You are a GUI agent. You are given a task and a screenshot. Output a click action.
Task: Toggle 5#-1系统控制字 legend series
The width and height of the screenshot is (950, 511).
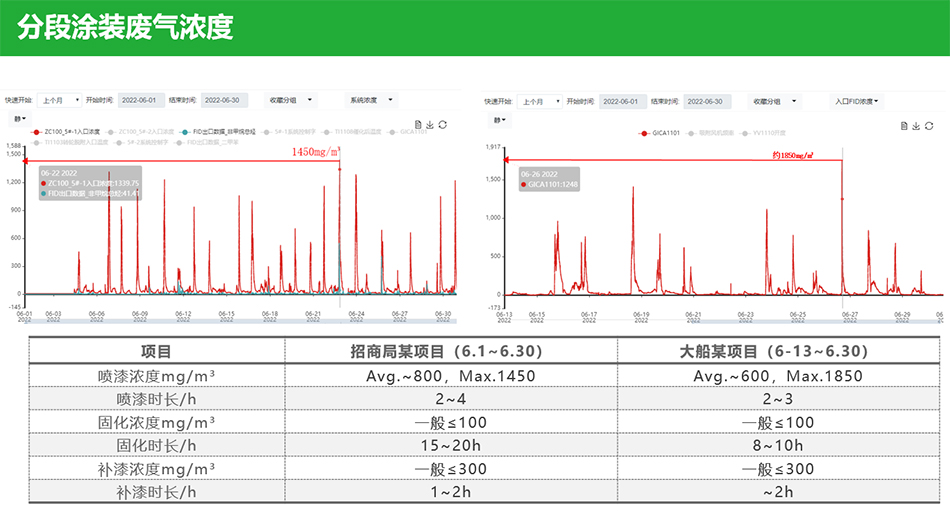click(290, 132)
